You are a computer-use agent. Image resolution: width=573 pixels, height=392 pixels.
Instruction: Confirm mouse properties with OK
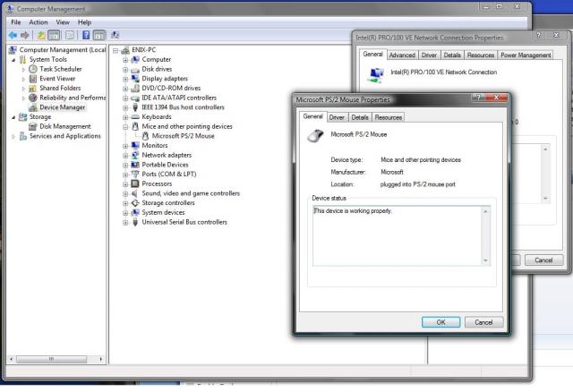point(440,322)
